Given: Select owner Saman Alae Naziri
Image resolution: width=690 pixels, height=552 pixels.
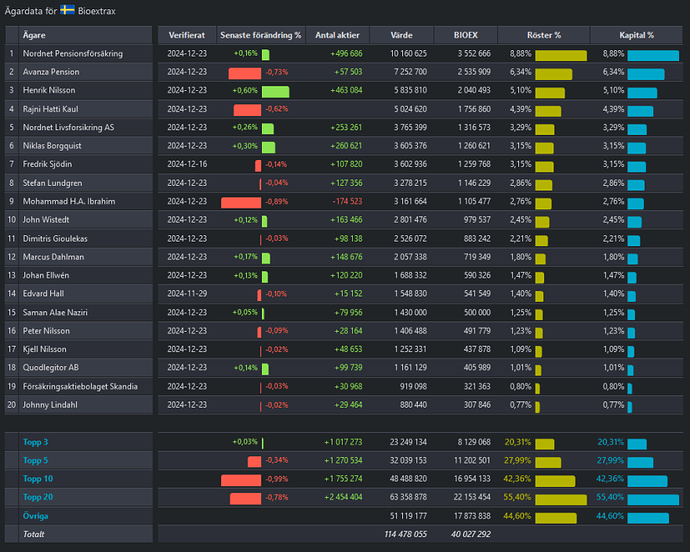Looking at the screenshot, I should pos(55,313).
